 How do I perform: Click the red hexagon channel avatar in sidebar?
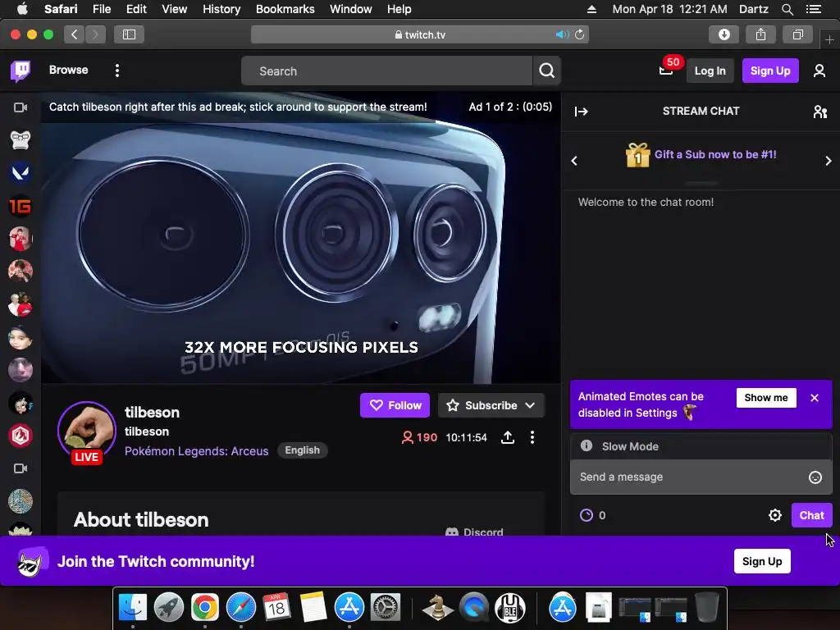pyautogui.click(x=21, y=436)
